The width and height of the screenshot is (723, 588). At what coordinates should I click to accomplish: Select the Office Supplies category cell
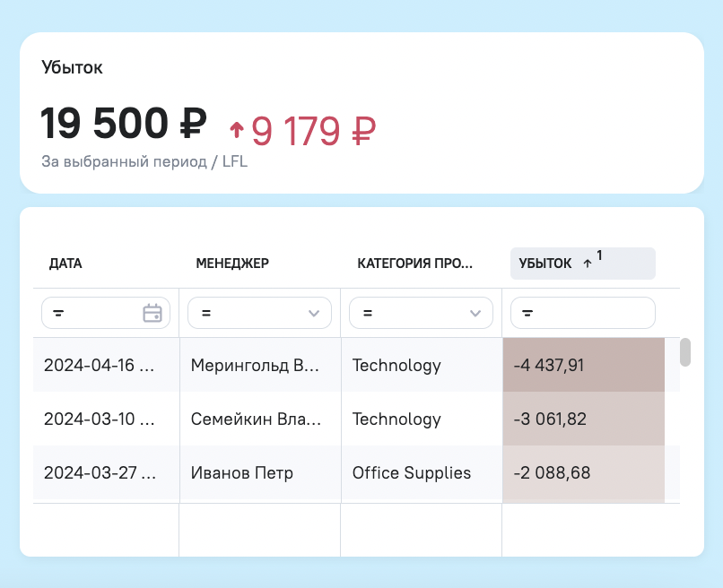[x=422, y=472]
